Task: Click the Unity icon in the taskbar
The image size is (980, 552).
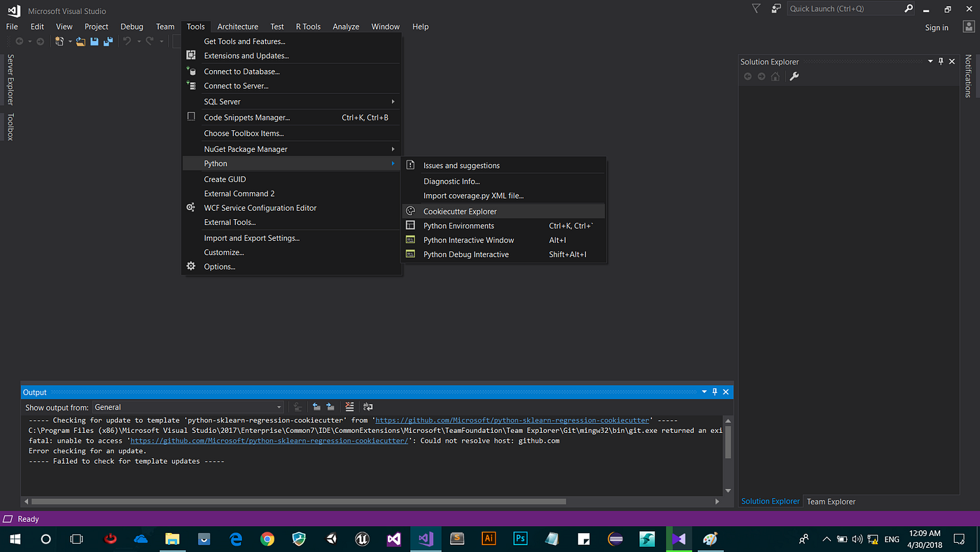Action: pyautogui.click(x=330, y=539)
